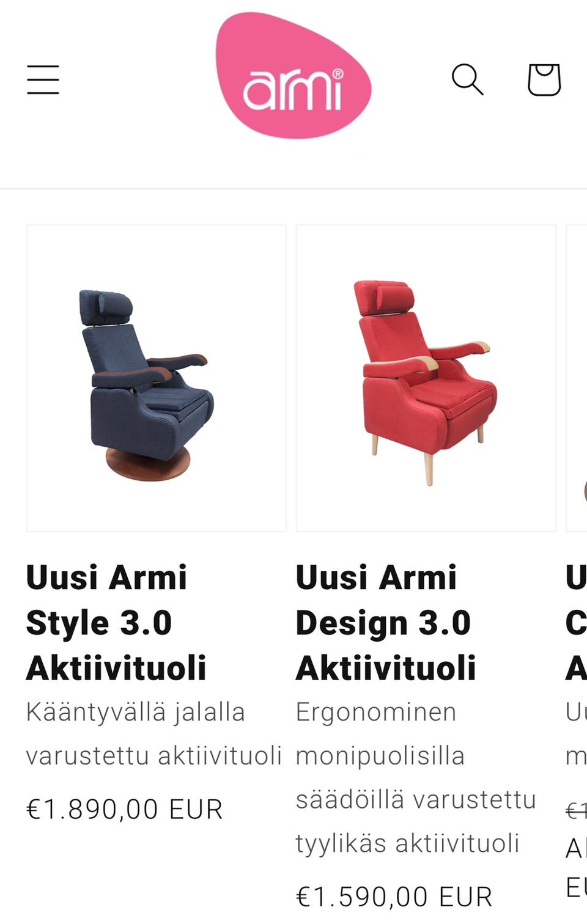Click the third product's cut-off description text
This screenshot has height=924, width=587.
click(x=576, y=733)
